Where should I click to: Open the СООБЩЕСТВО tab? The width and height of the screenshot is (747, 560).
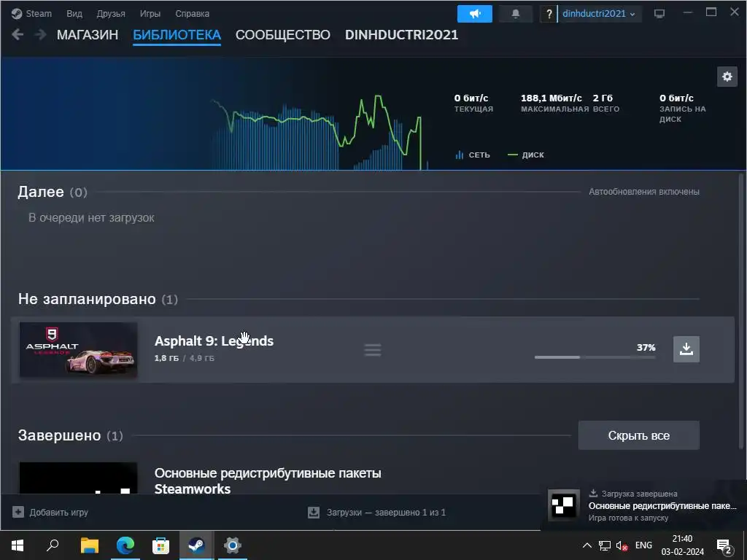pyautogui.click(x=282, y=35)
